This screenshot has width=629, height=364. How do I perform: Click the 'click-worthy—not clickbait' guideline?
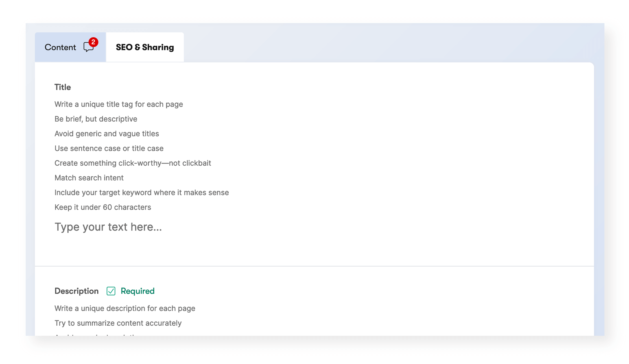point(133,163)
